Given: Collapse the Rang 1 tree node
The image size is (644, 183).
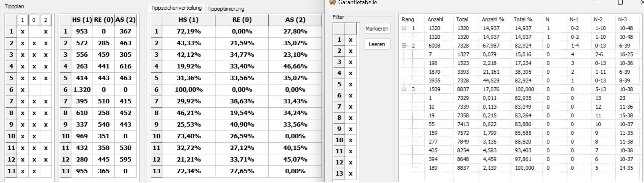Looking at the screenshot, I should tap(404, 28).
